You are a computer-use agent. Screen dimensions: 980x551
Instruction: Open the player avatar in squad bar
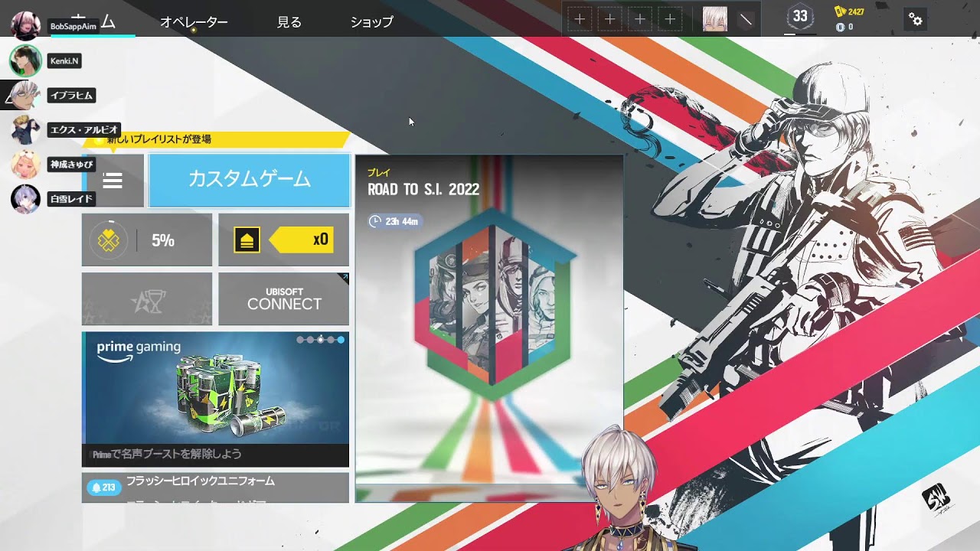[714, 20]
